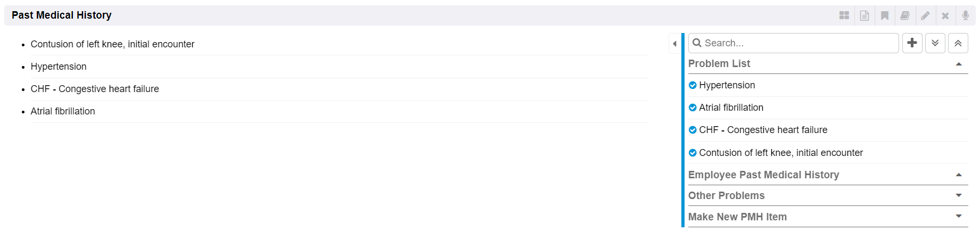Collapse the Problem List section
This screenshot has height=231, width=980.
click(x=959, y=64)
